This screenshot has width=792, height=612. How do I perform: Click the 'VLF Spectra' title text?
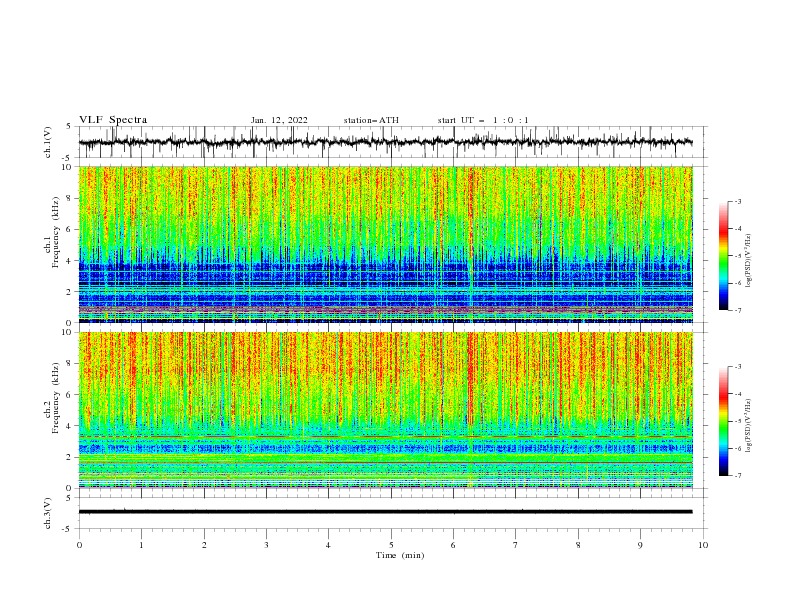[x=113, y=120]
